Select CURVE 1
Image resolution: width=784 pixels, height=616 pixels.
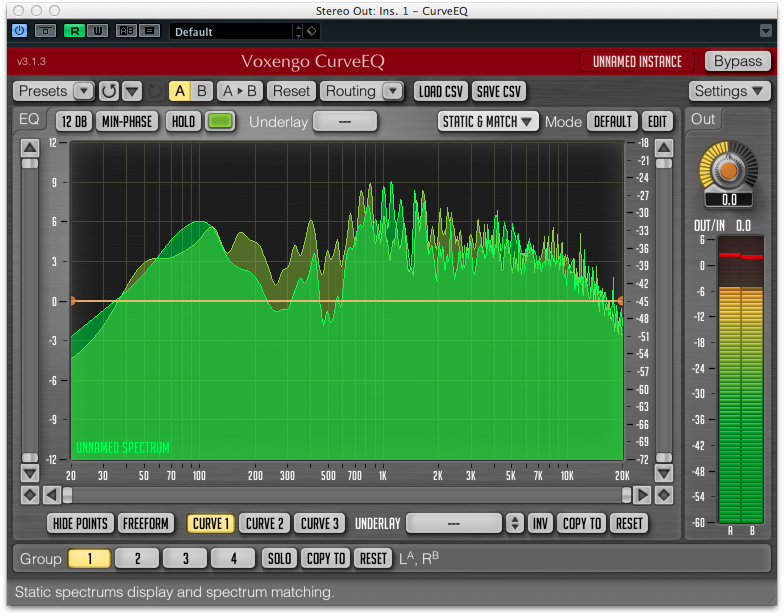210,524
